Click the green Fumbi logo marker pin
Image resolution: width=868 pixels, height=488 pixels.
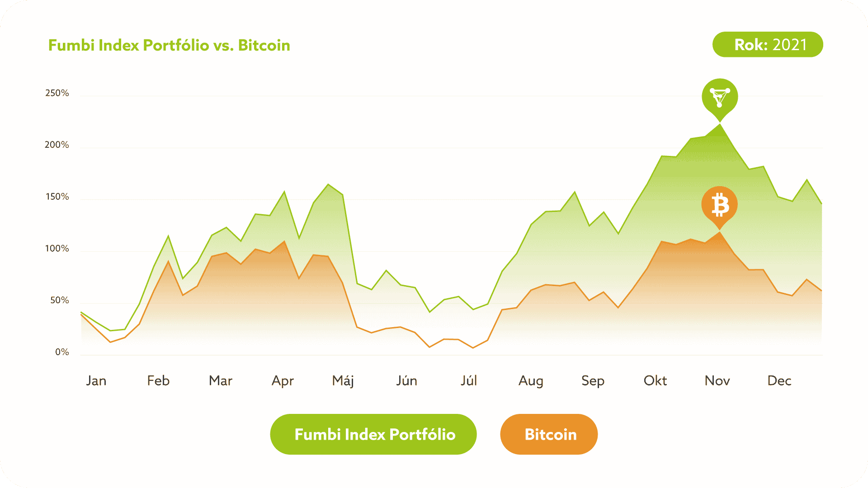[x=720, y=97]
